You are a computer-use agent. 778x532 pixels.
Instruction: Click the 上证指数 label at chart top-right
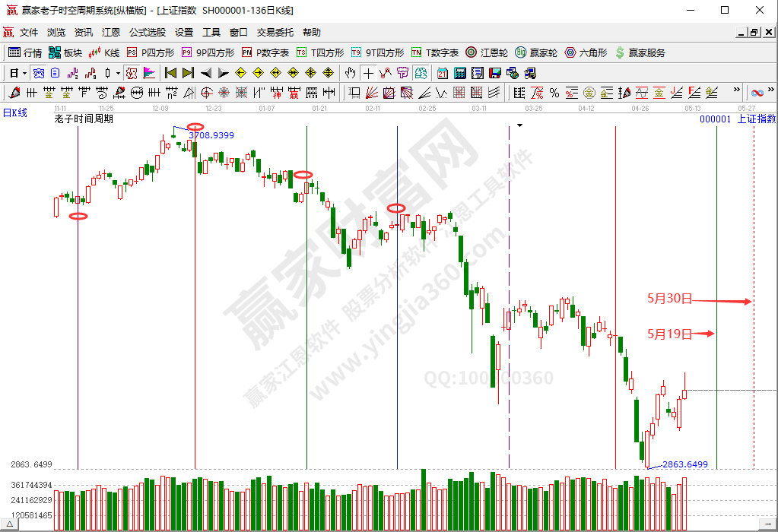click(x=757, y=119)
